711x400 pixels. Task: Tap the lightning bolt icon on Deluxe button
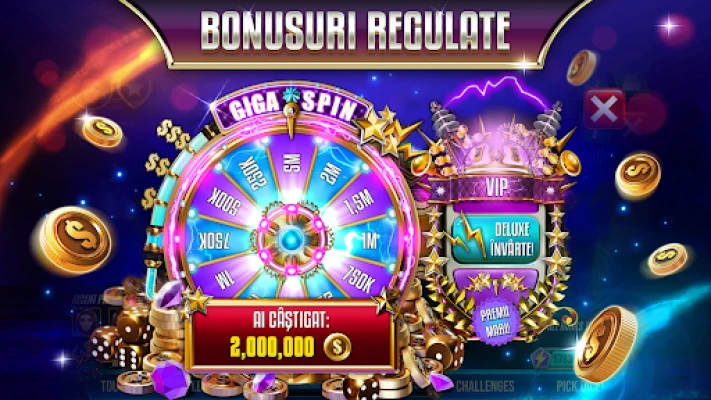[468, 235]
